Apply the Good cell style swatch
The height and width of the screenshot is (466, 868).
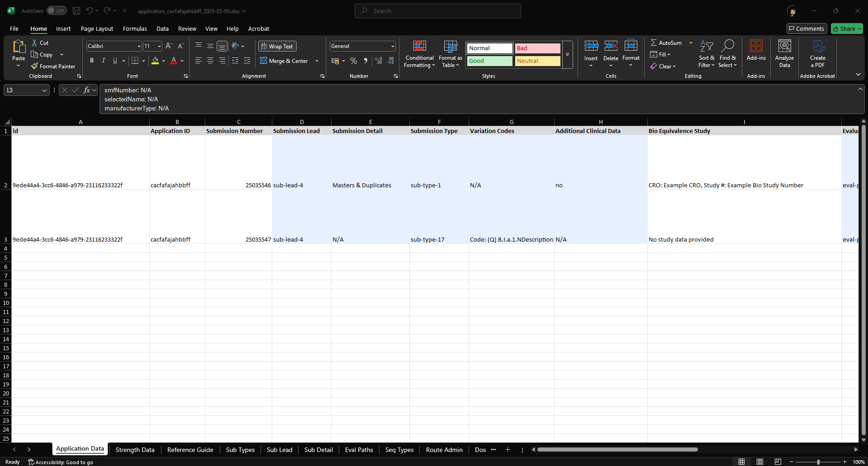tap(489, 61)
